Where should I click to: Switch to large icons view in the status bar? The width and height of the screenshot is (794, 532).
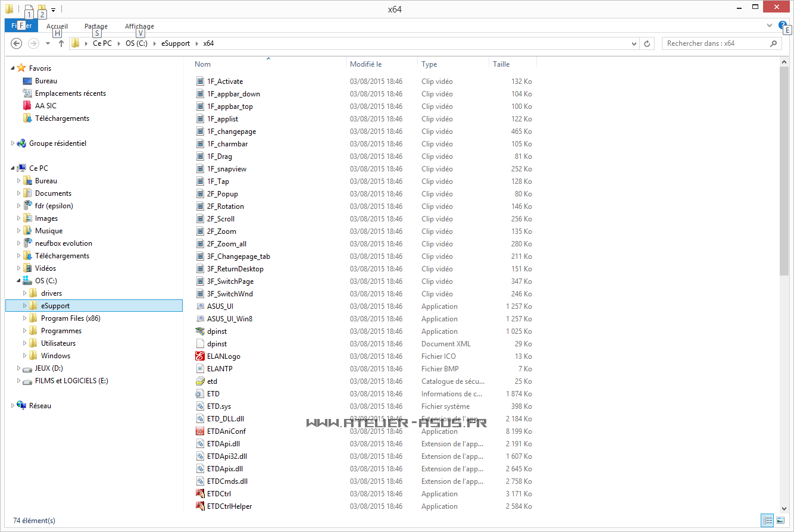coord(780,520)
